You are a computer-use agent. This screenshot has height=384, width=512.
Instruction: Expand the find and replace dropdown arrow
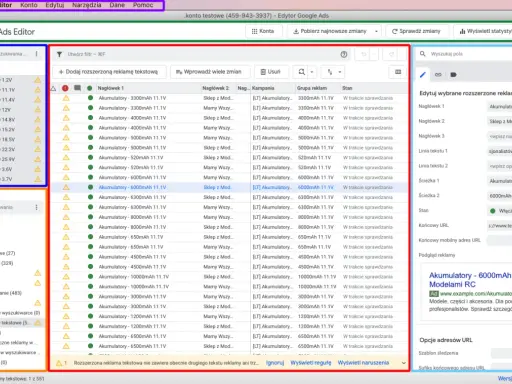(312, 72)
